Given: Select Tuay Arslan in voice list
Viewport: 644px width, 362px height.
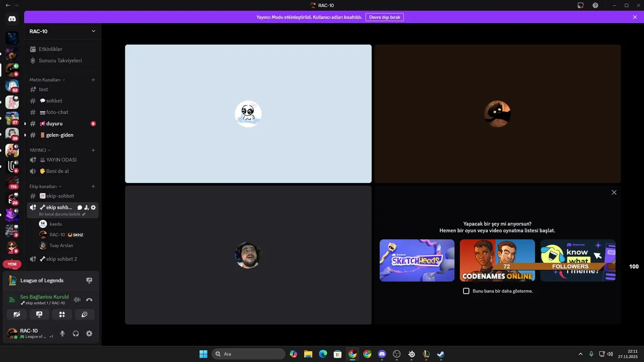Looking at the screenshot, I should (x=67, y=246).
